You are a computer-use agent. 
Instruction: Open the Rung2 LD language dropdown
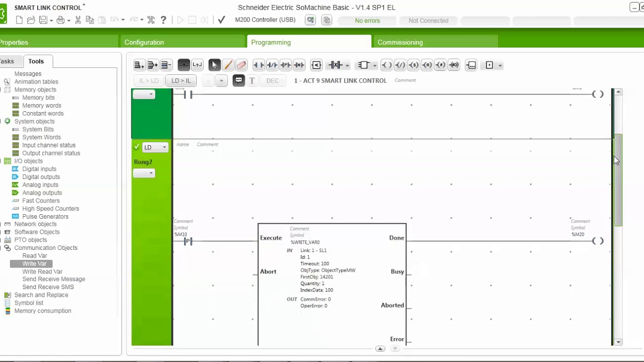tap(155, 147)
